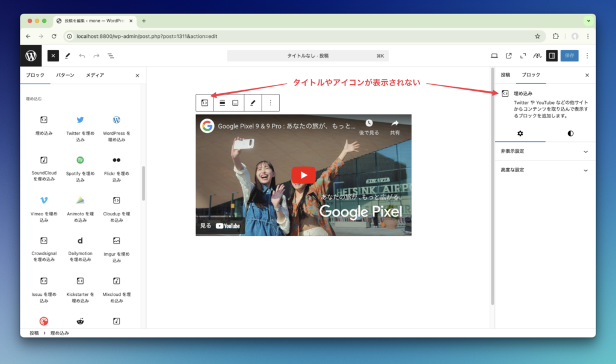Viewport: 616px width, 364px height.
Task: Insert the generic 埋め込み block
Action: (x=44, y=125)
